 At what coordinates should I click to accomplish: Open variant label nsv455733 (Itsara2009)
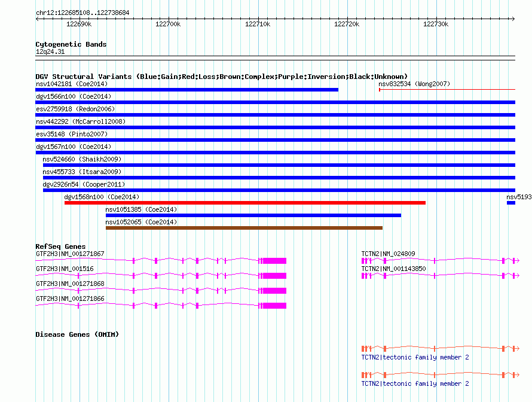click(x=82, y=172)
